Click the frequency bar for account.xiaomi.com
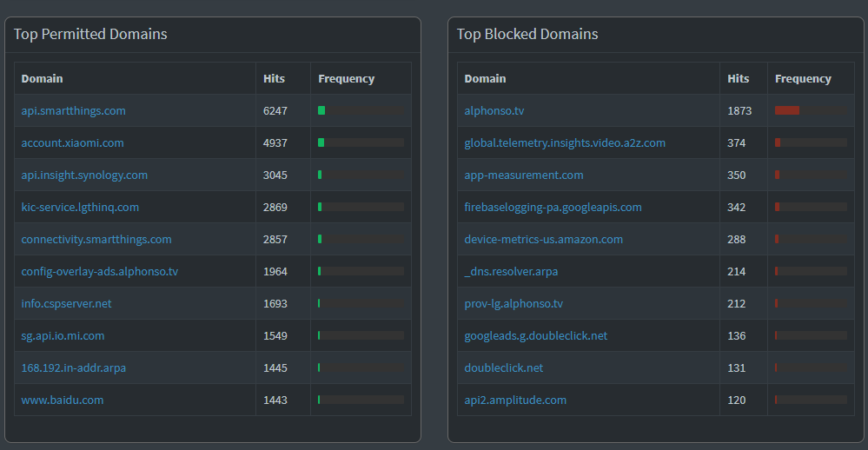The image size is (868, 450). [x=361, y=142]
